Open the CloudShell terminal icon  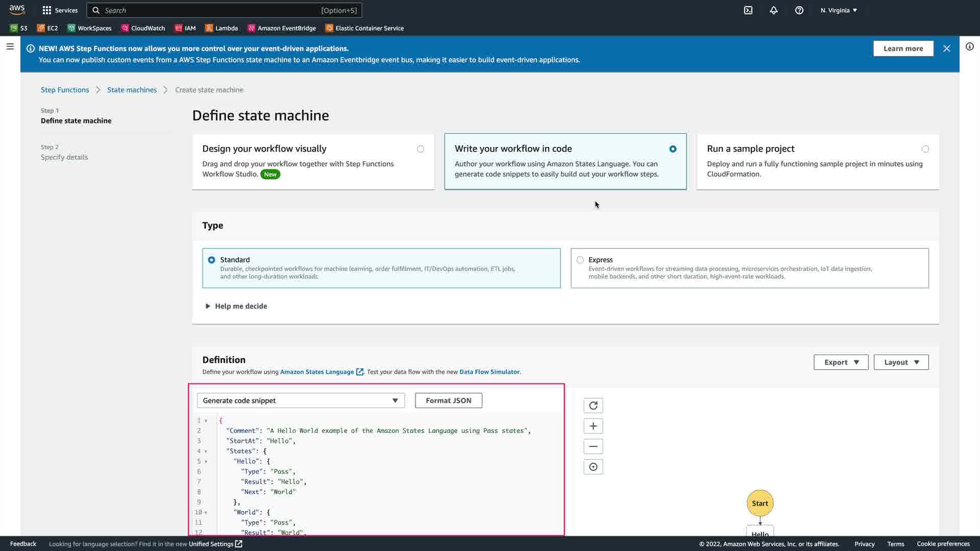(x=748, y=10)
